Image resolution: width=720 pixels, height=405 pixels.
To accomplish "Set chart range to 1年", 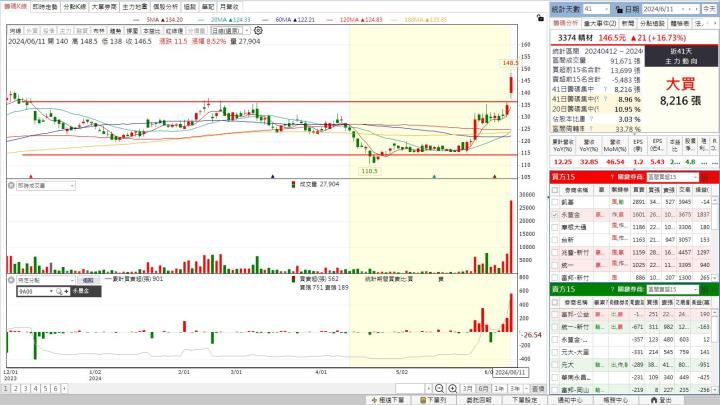I will click(499, 388).
